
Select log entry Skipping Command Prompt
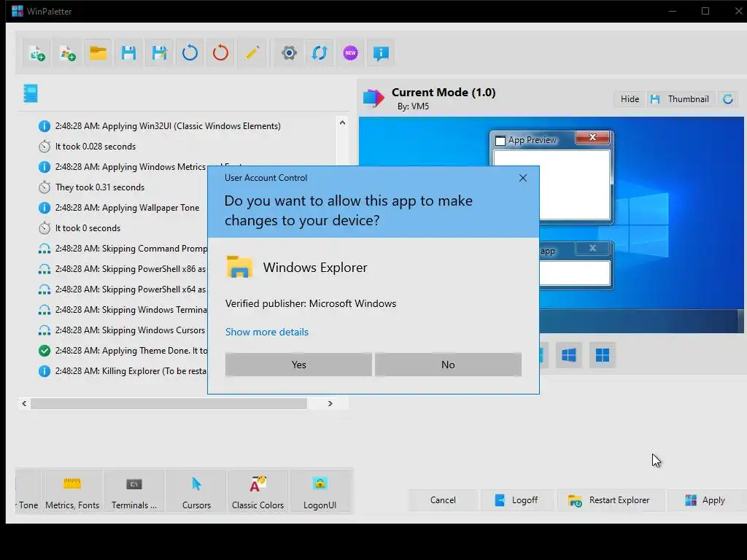[123, 249]
